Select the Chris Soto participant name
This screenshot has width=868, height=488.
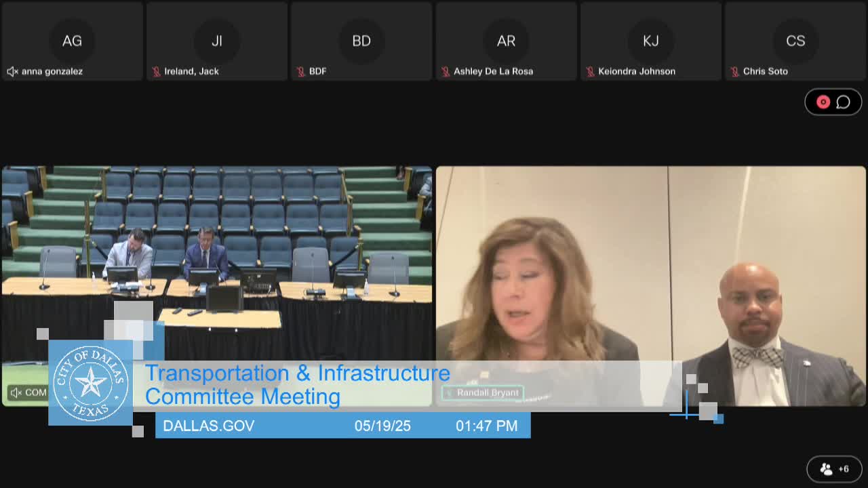tap(765, 71)
